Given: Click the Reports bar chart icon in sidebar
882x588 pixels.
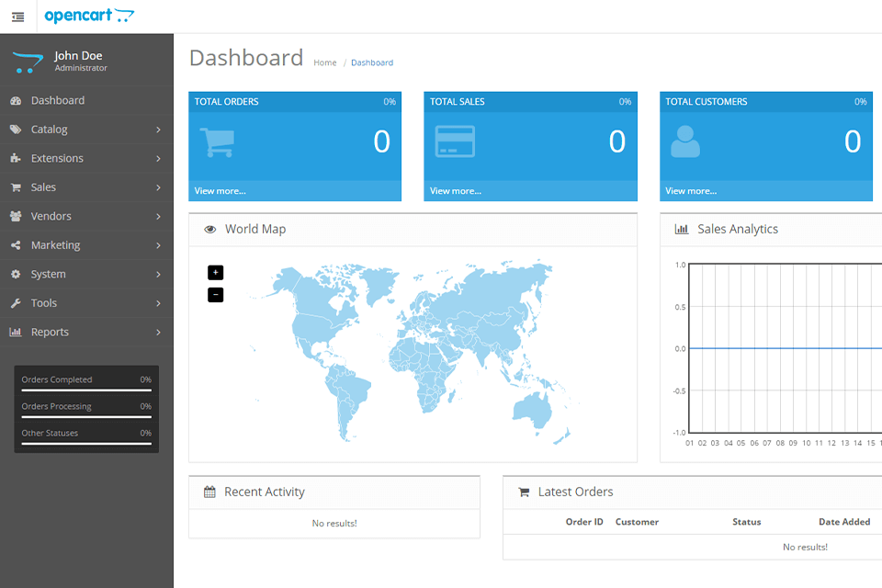Looking at the screenshot, I should click(x=16, y=332).
